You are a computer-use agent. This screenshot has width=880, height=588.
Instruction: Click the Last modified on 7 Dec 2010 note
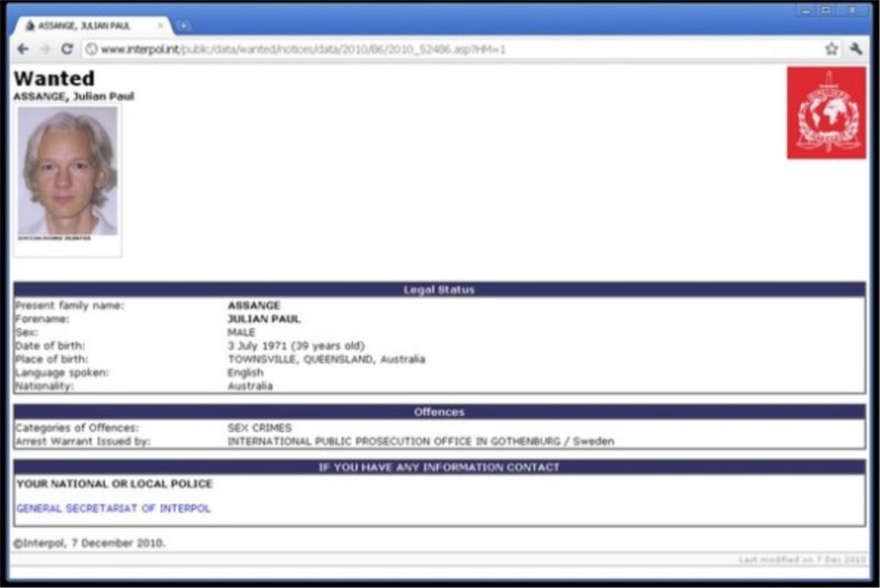tap(802, 560)
